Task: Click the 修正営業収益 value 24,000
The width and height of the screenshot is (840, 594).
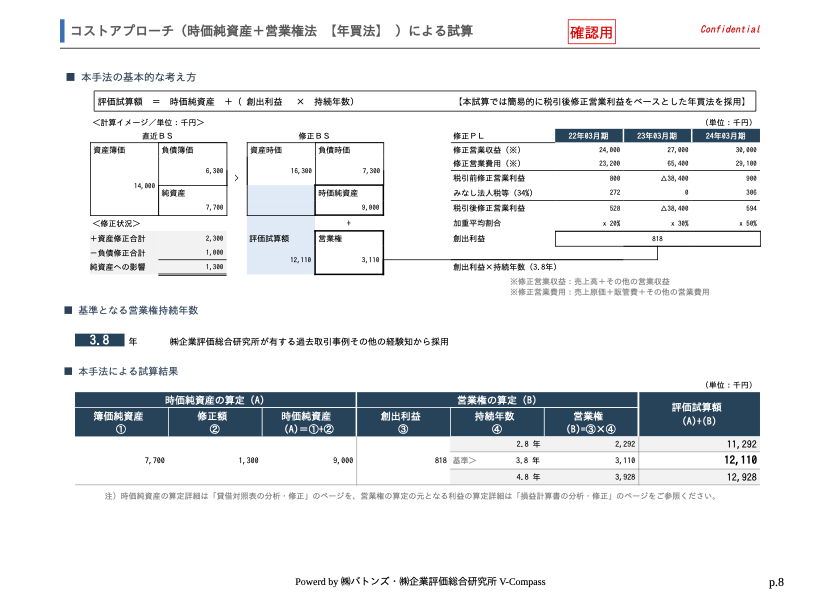Action: (610, 150)
